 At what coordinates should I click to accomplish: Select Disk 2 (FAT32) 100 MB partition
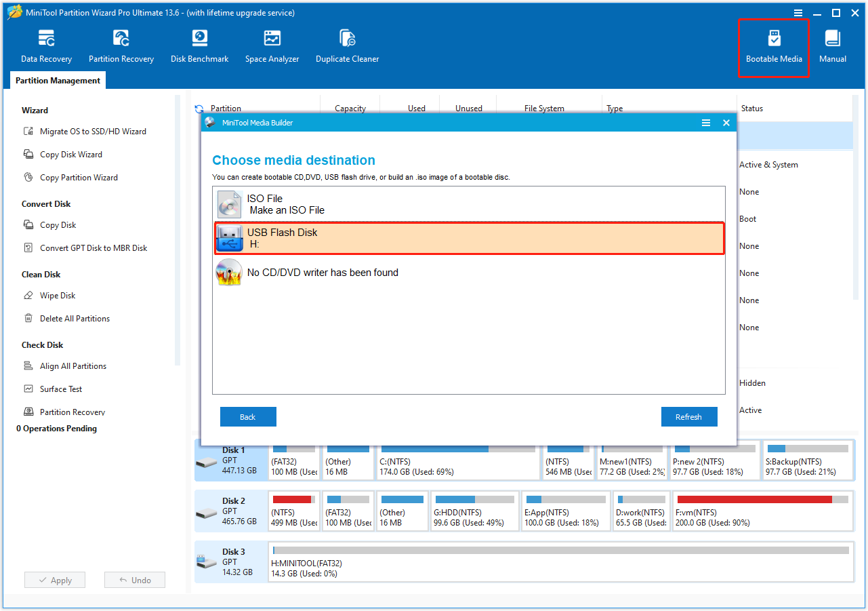click(348, 511)
